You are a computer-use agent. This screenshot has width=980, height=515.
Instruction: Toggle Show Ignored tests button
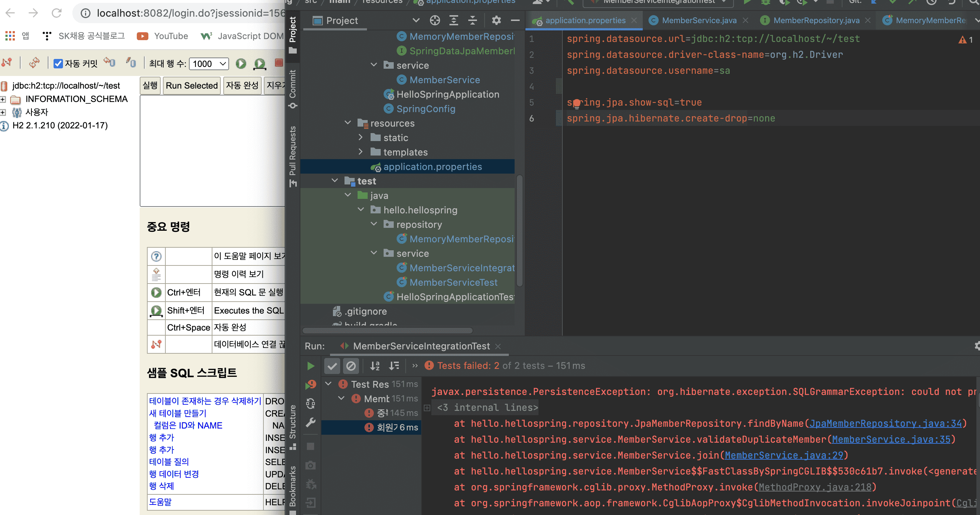click(x=351, y=366)
